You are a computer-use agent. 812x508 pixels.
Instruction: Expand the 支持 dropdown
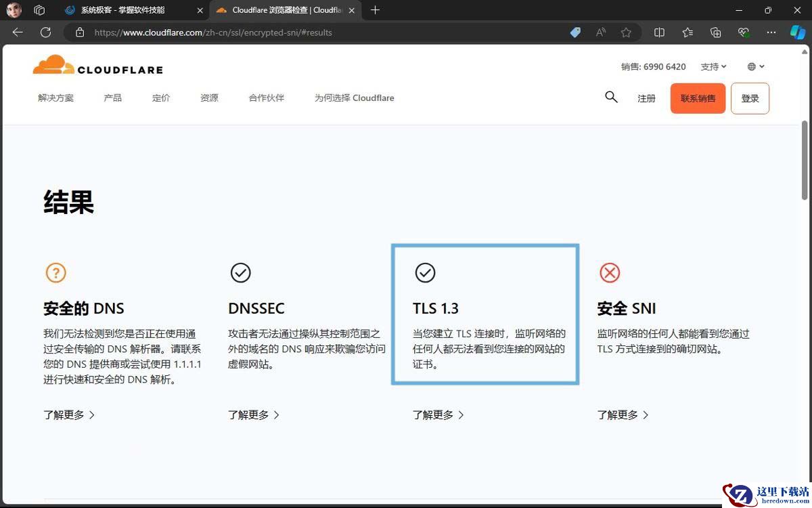pyautogui.click(x=713, y=66)
